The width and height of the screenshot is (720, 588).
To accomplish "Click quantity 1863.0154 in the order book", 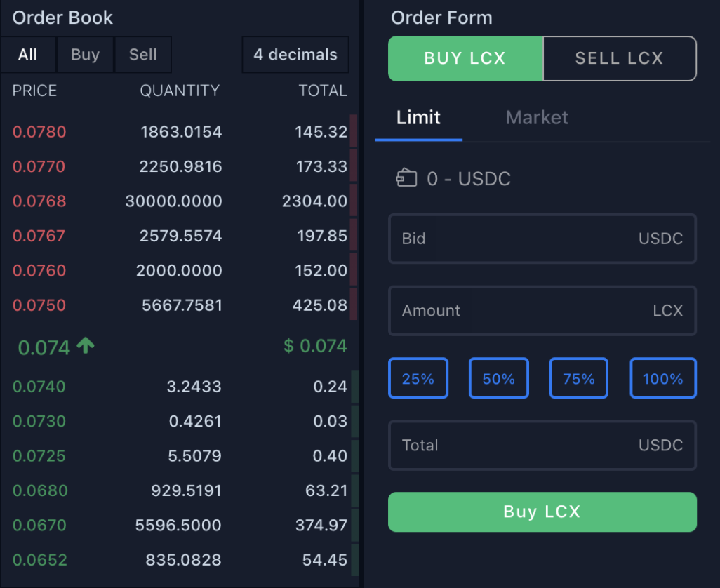I will [181, 132].
